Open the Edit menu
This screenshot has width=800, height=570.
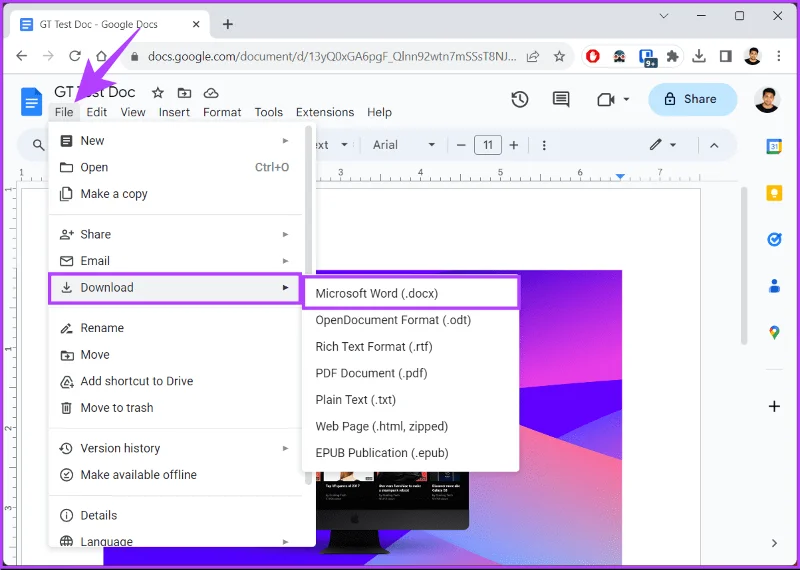tap(96, 112)
